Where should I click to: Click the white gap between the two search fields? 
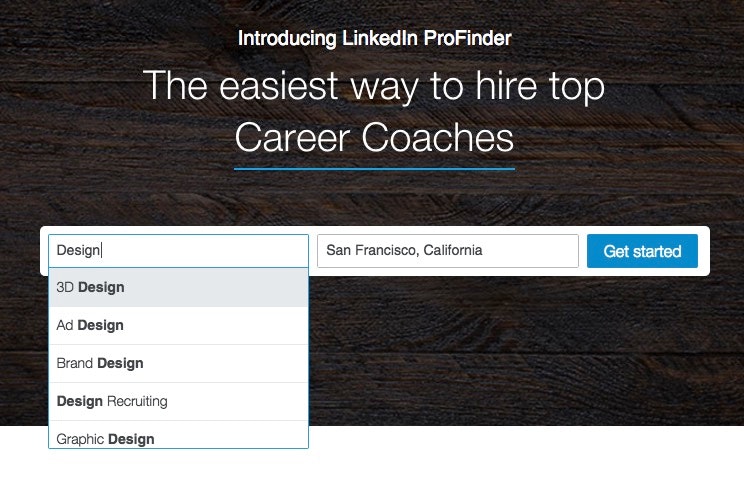point(313,251)
